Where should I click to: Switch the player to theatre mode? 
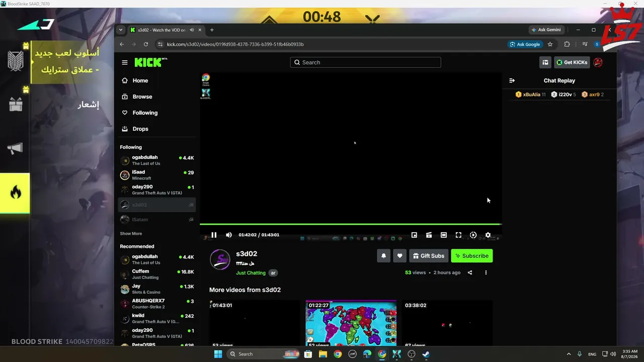pyautogui.click(x=444, y=235)
